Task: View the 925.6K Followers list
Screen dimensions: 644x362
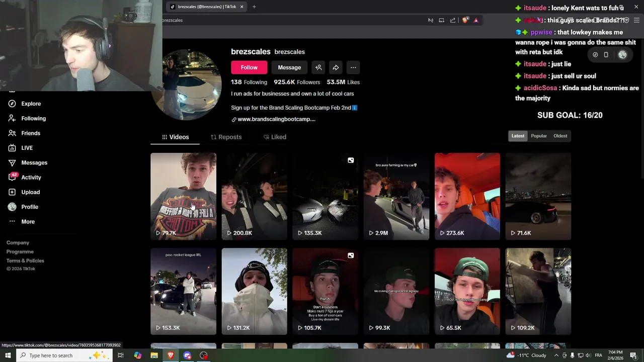Action: point(297,82)
